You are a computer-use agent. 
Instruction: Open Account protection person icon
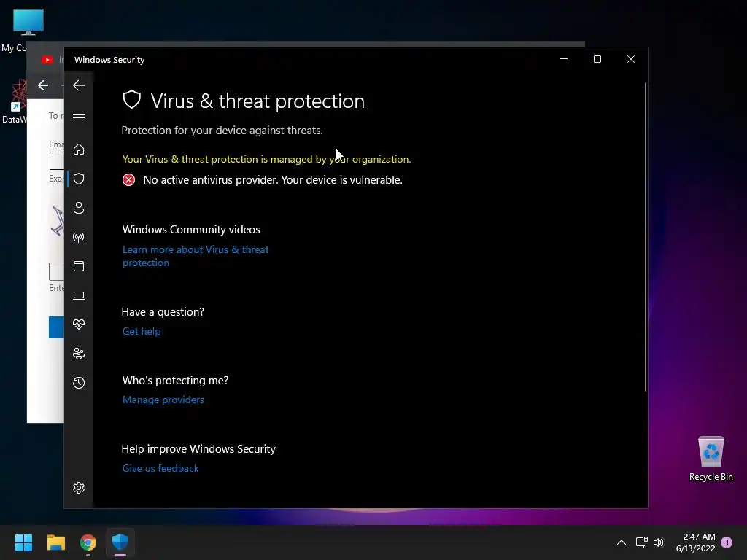pyautogui.click(x=79, y=208)
